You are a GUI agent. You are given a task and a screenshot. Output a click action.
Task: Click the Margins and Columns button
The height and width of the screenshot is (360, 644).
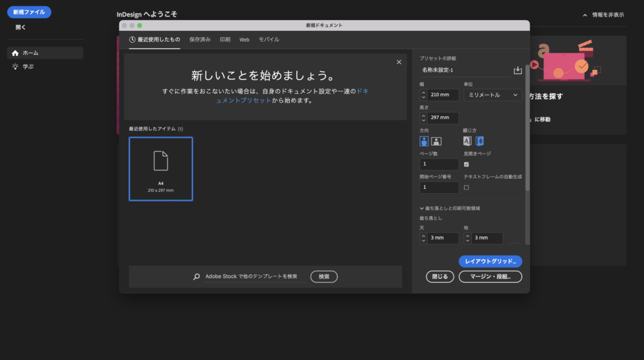tap(490, 276)
